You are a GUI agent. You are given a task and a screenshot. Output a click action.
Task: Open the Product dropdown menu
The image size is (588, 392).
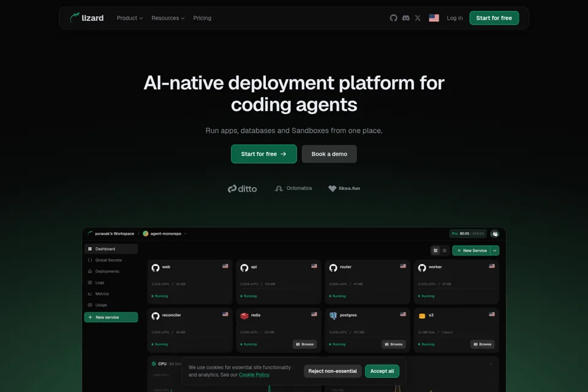[129, 18]
